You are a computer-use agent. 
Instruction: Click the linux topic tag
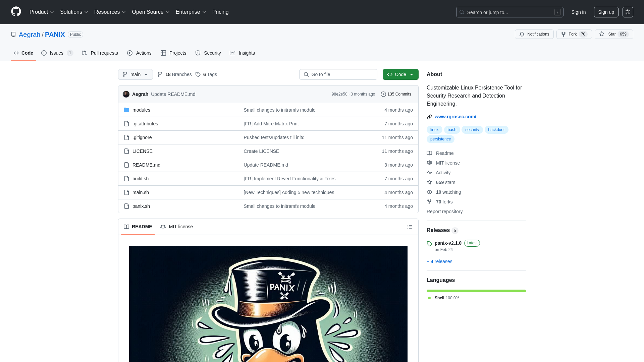click(434, 130)
